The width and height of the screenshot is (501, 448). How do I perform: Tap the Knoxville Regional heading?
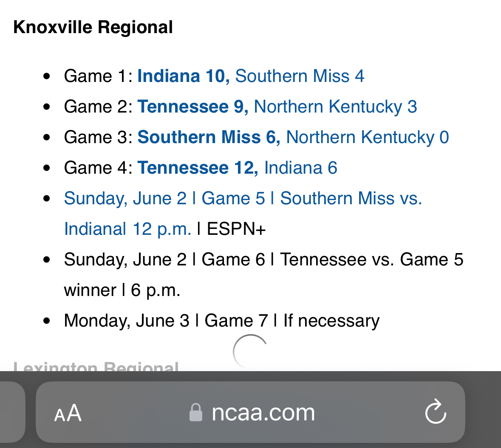[93, 27]
